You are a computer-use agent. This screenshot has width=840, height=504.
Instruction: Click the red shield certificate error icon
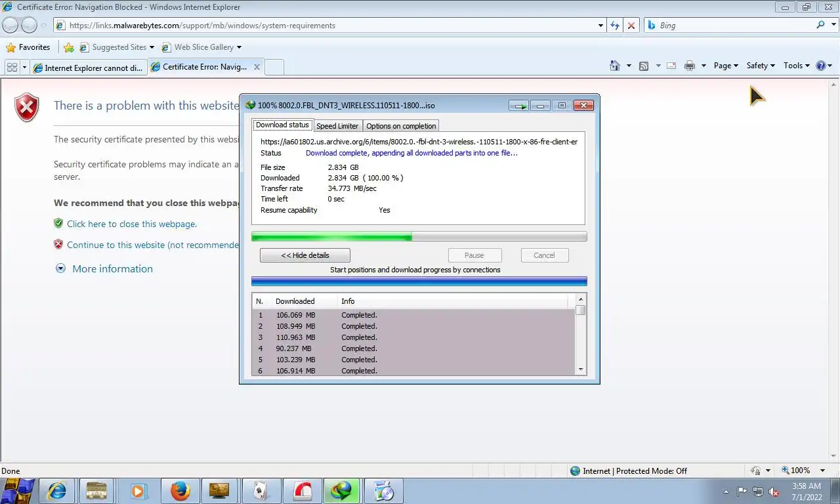click(27, 108)
